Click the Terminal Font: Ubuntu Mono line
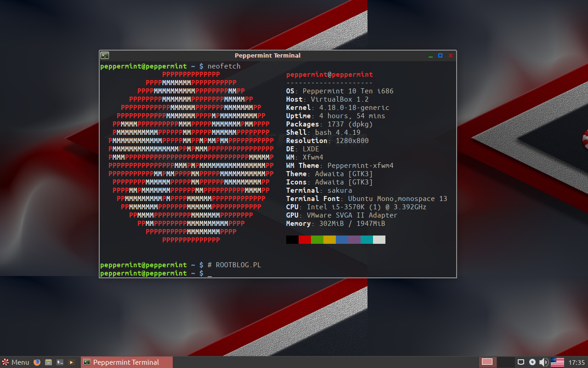 click(367, 199)
